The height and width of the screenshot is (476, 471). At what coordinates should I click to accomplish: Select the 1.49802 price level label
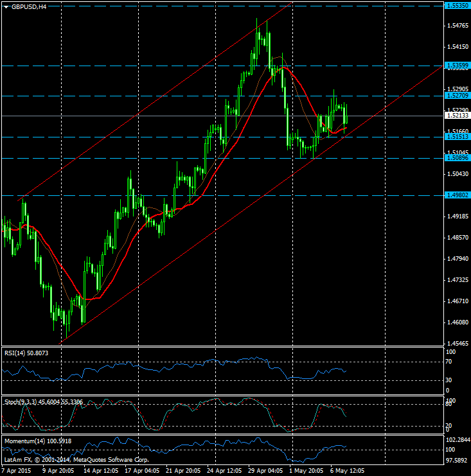click(457, 195)
